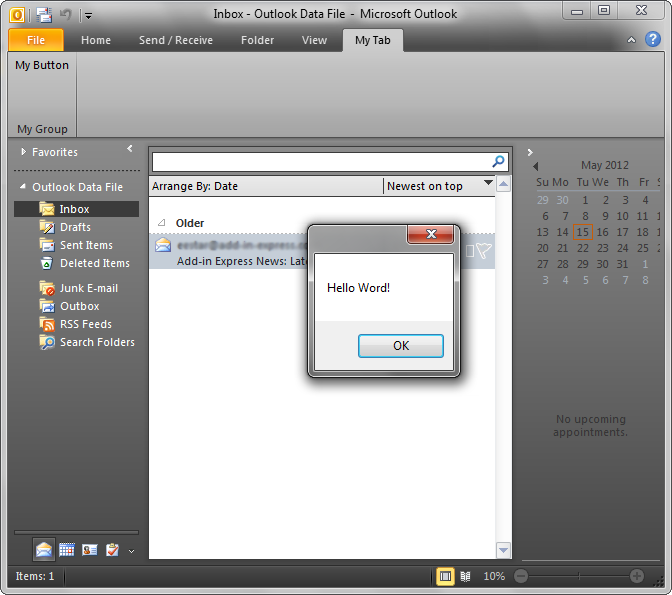Collapse the Outlook Data File tree
672x595 pixels.
click(23, 186)
